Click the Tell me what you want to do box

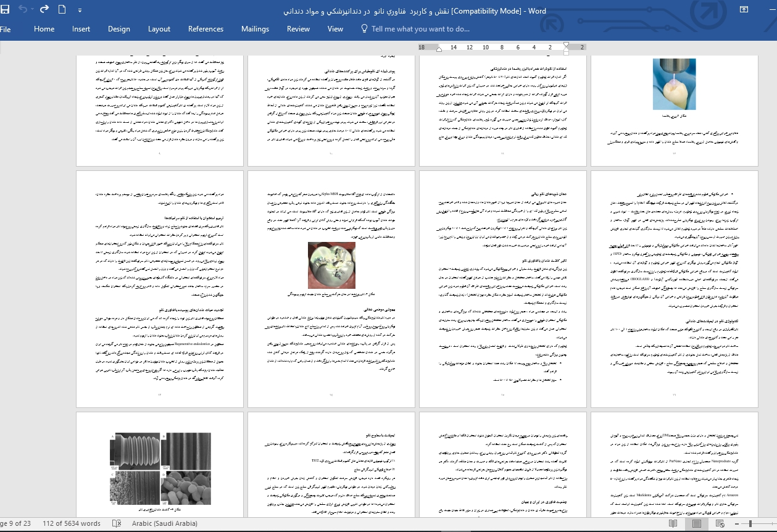pos(420,29)
